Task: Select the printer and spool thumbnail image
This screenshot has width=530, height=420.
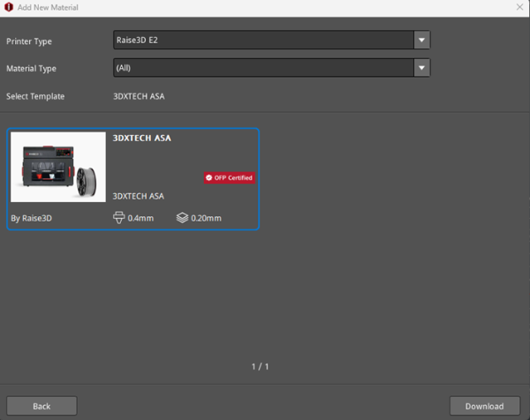Action: tap(58, 168)
